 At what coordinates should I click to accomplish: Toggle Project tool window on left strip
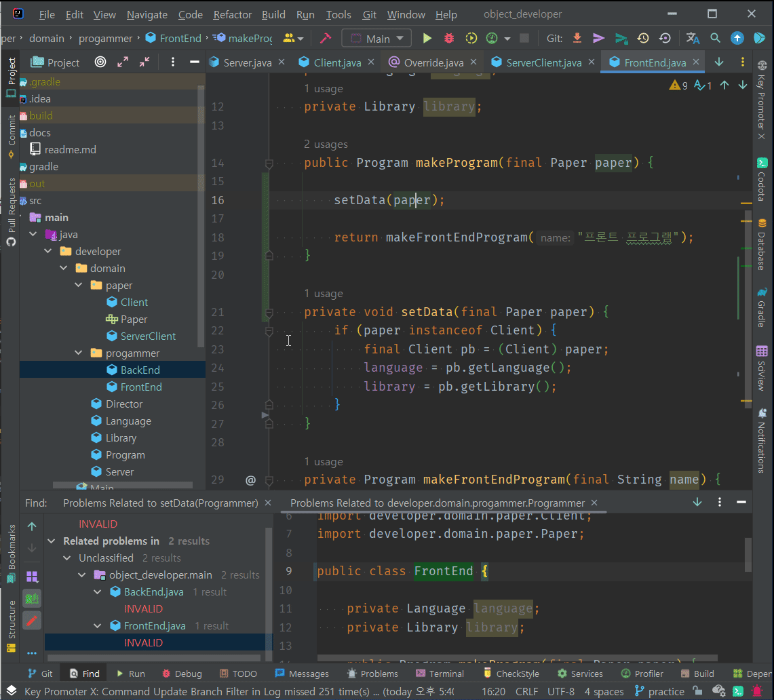[11, 77]
